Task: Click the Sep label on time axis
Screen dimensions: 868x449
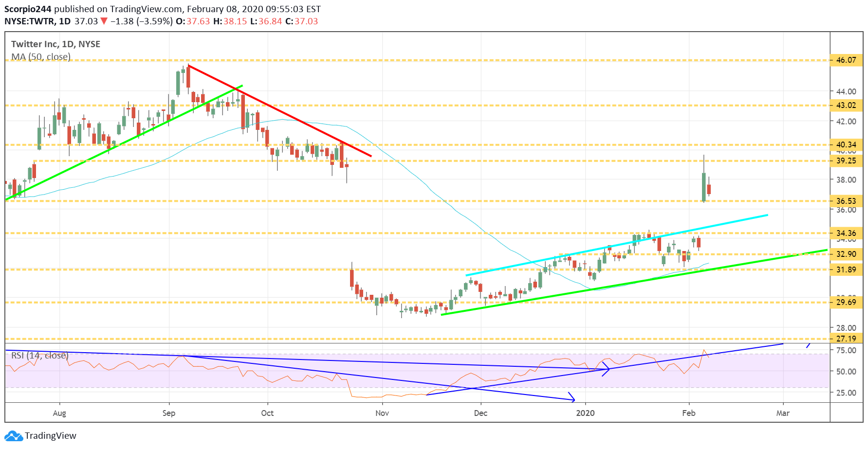Action: [169, 413]
